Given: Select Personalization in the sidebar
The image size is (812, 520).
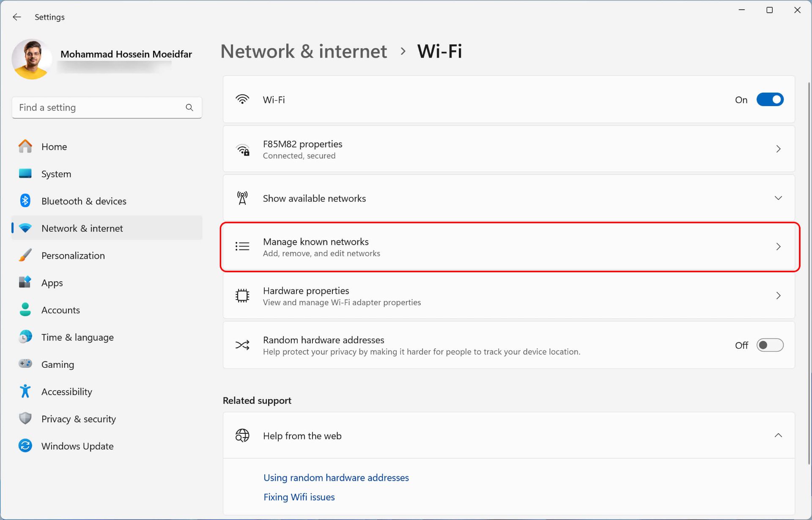Looking at the screenshot, I should tap(107, 255).
